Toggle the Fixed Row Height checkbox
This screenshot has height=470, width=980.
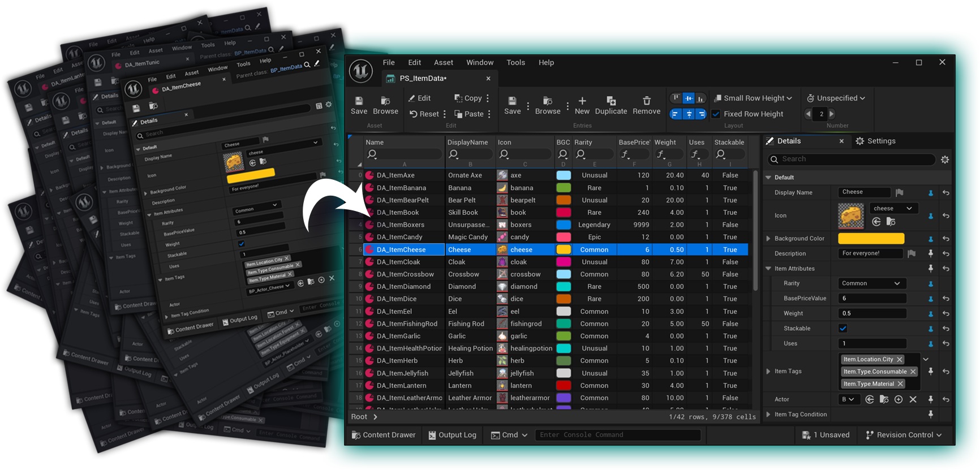pyautogui.click(x=716, y=114)
